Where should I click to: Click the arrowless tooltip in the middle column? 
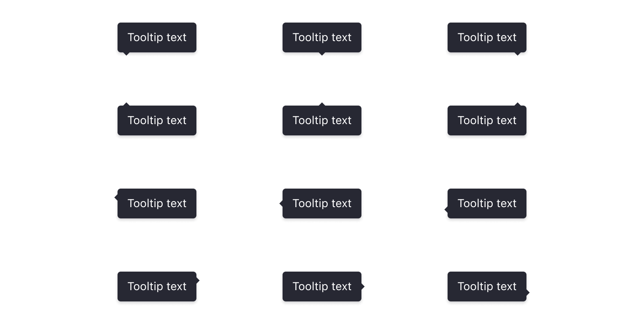322,39
